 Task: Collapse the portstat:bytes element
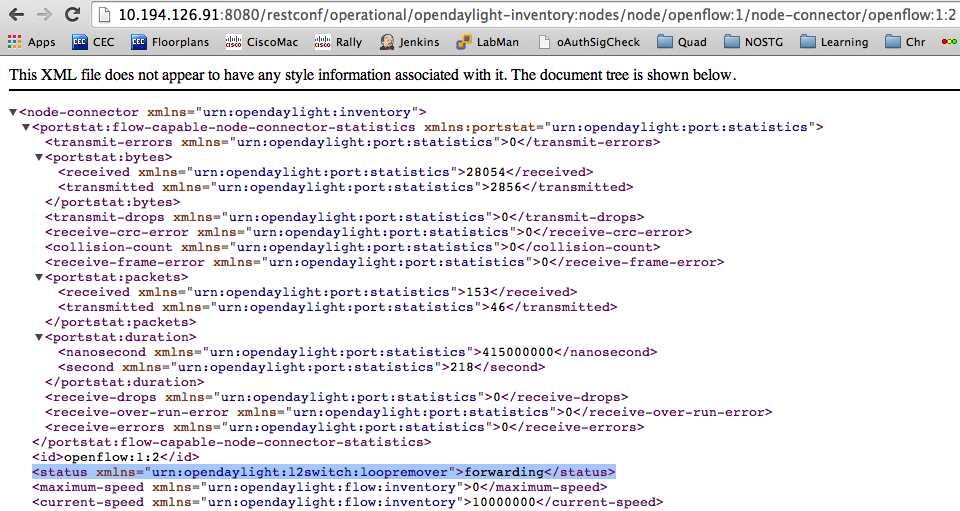coord(39,157)
